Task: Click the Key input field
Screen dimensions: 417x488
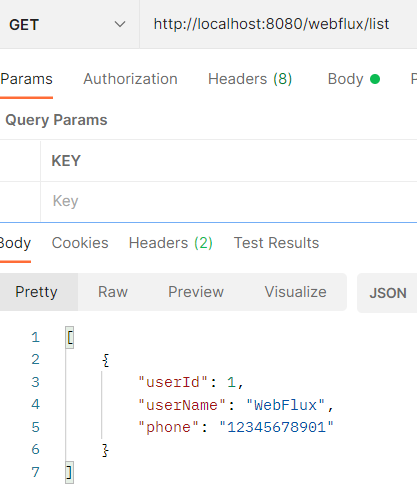Action: click(229, 201)
